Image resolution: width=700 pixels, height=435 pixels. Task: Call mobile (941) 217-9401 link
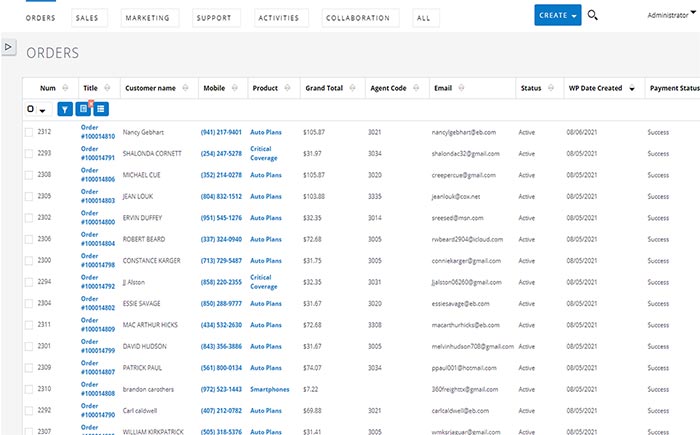[221, 132]
